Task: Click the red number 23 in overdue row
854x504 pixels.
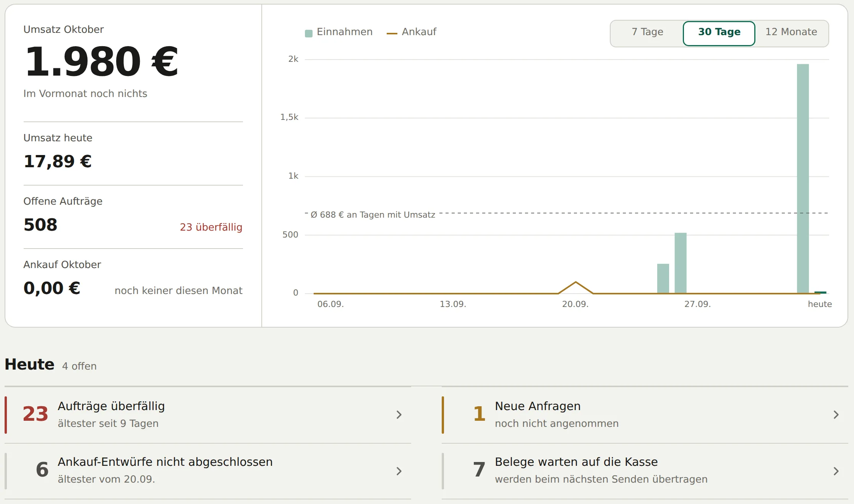Action: 36,414
